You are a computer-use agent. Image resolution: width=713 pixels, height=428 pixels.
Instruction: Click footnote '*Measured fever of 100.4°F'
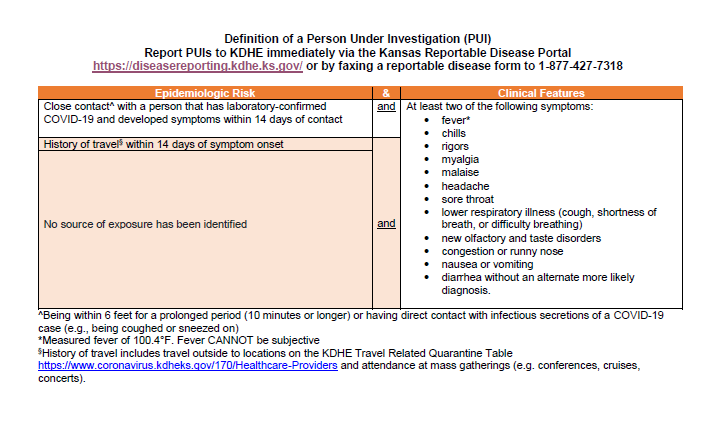click(179, 340)
